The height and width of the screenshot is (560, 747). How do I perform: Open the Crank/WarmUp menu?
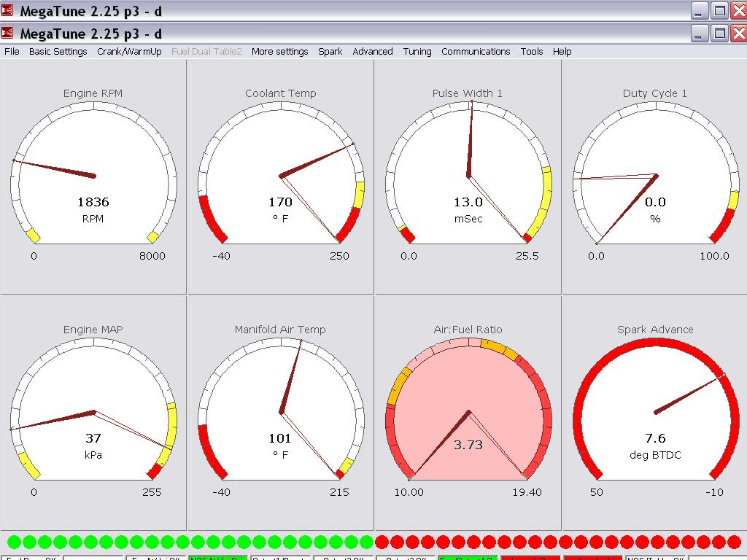coord(129,52)
